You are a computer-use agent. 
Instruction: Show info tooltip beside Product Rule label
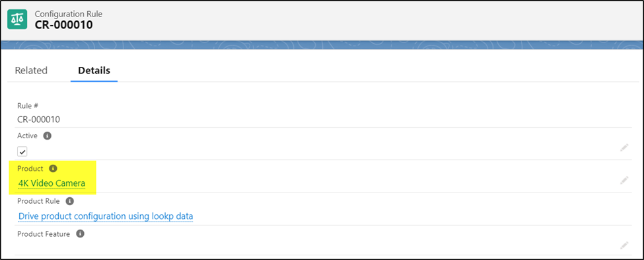(70, 201)
